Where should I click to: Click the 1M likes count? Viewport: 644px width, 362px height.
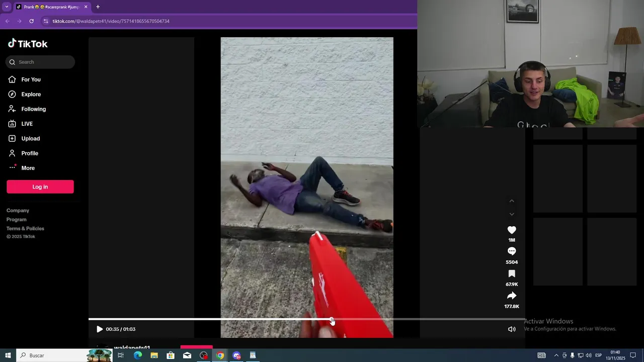(512, 240)
